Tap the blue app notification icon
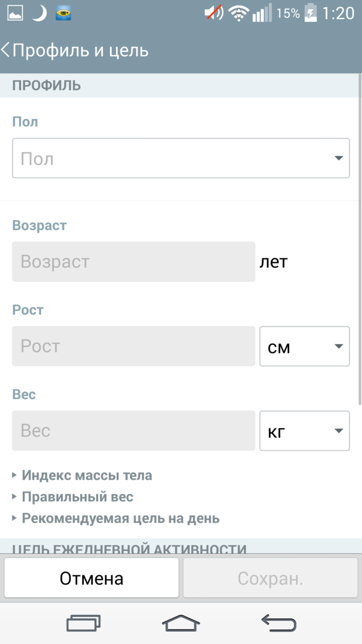Image resolution: width=362 pixels, height=644 pixels. point(63,13)
